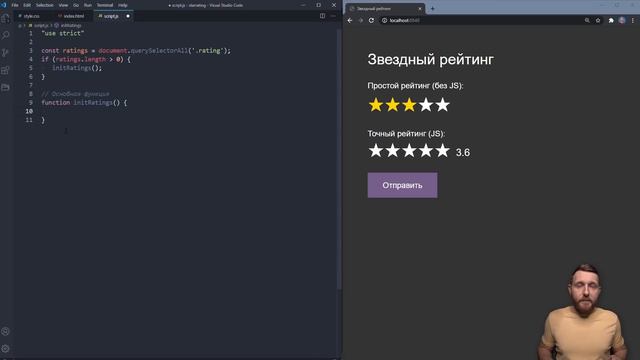
Task: Open the File menu in VS Code
Action: point(15,5)
